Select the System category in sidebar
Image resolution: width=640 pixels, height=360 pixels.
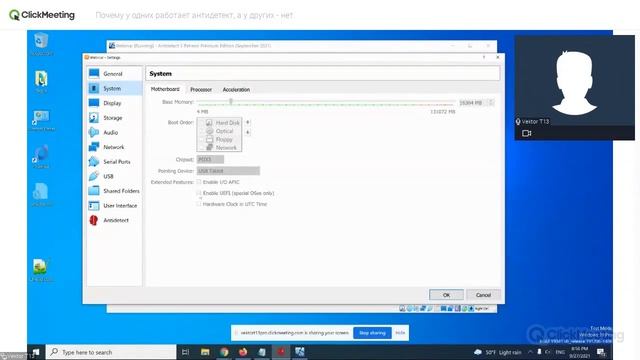point(114,89)
